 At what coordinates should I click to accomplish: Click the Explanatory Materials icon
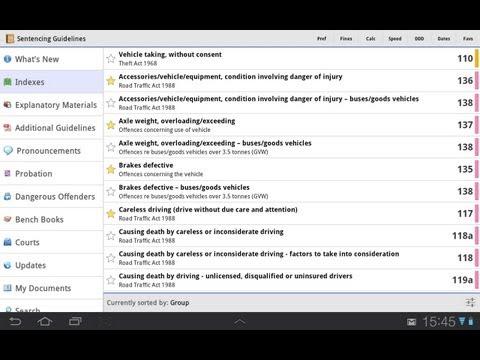click(7, 105)
